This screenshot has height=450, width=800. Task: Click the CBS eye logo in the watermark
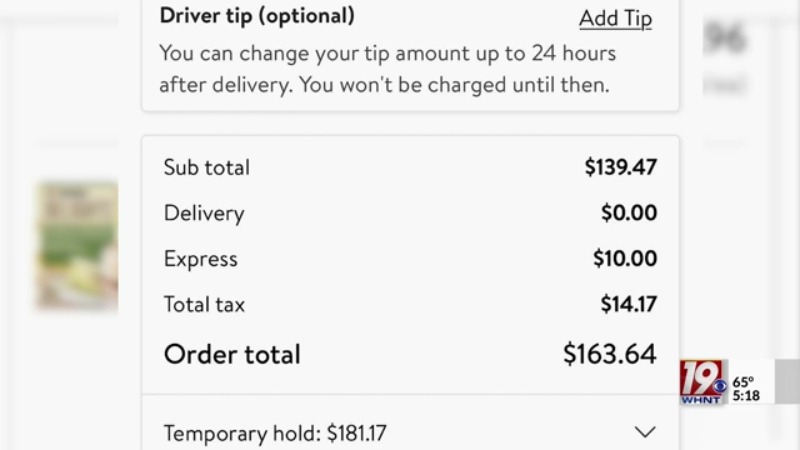point(720,386)
